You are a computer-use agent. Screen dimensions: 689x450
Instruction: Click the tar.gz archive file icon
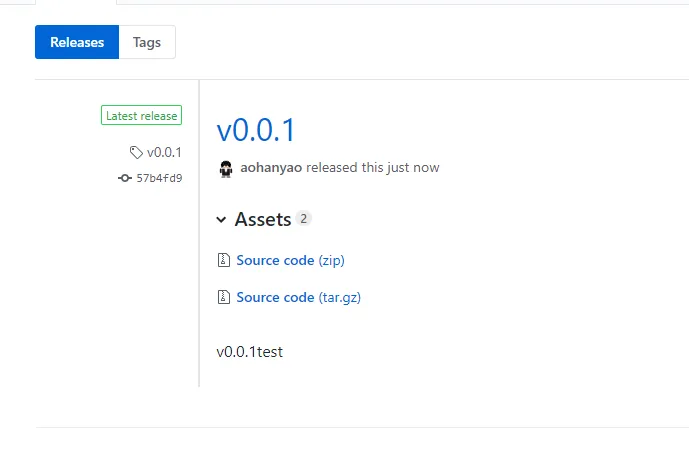[x=224, y=297]
